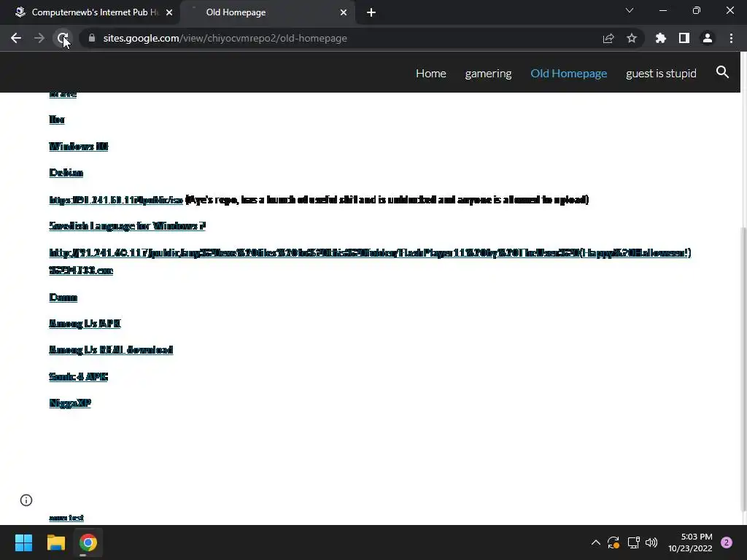
Task: Click the address bar URL
Action: point(225,38)
